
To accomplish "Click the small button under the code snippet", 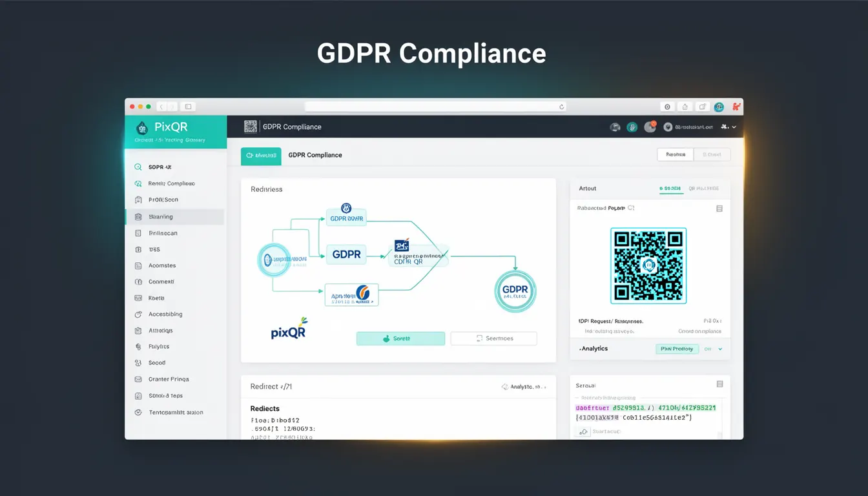I will [x=583, y=431].
